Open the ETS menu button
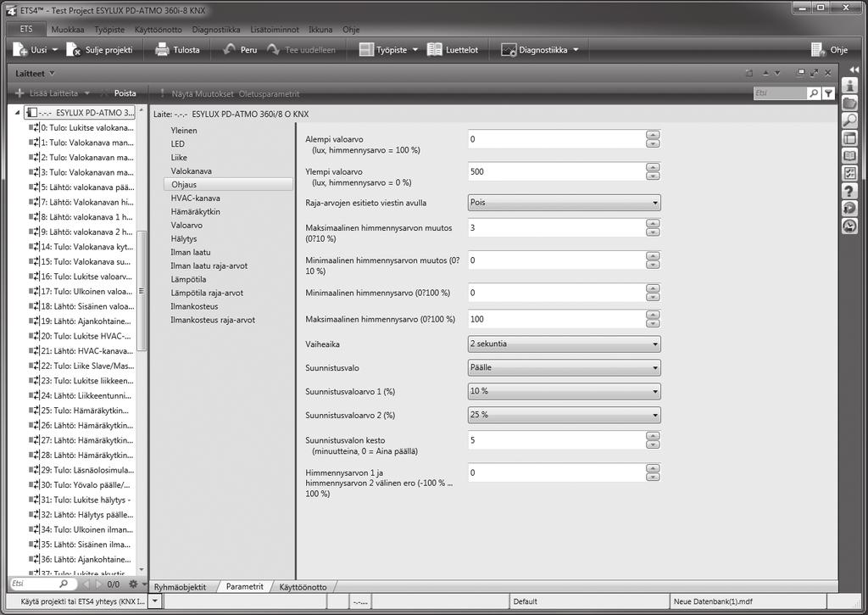The height and width of the screenshot is (615, 868). [x=26, y=30]
